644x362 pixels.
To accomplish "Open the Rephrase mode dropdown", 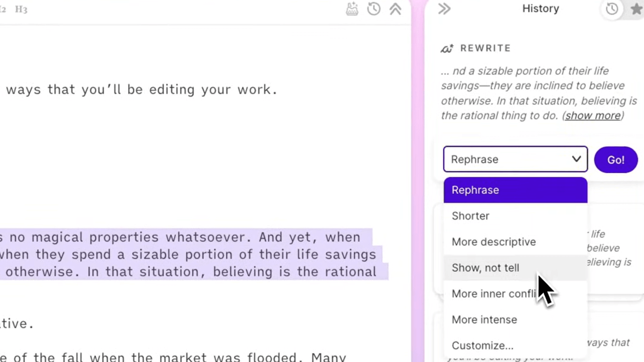I will tap(515, 159).
